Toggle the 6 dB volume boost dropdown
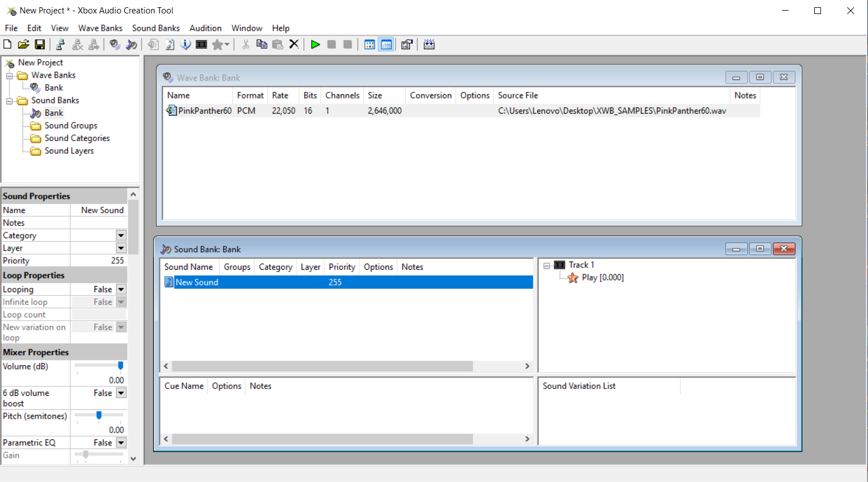Viewport: 868px width, 482px height. (121, 393)
